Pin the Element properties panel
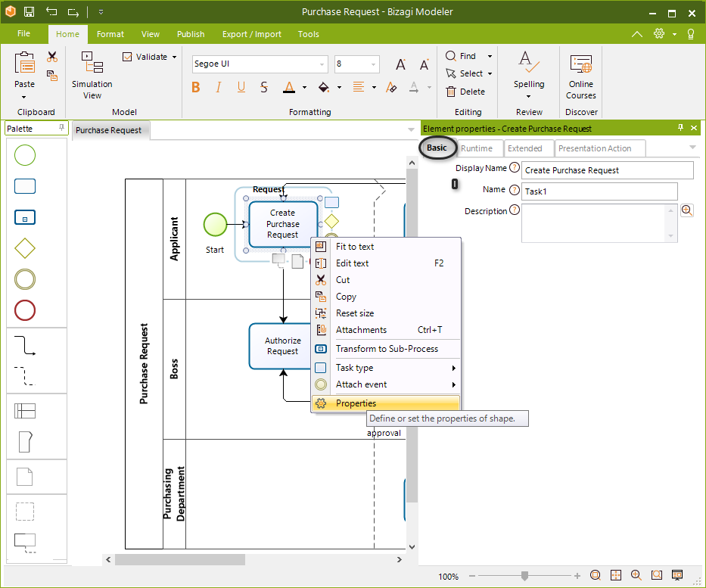The width and height of the screenshot is (706, 588). tap(680, 128)
